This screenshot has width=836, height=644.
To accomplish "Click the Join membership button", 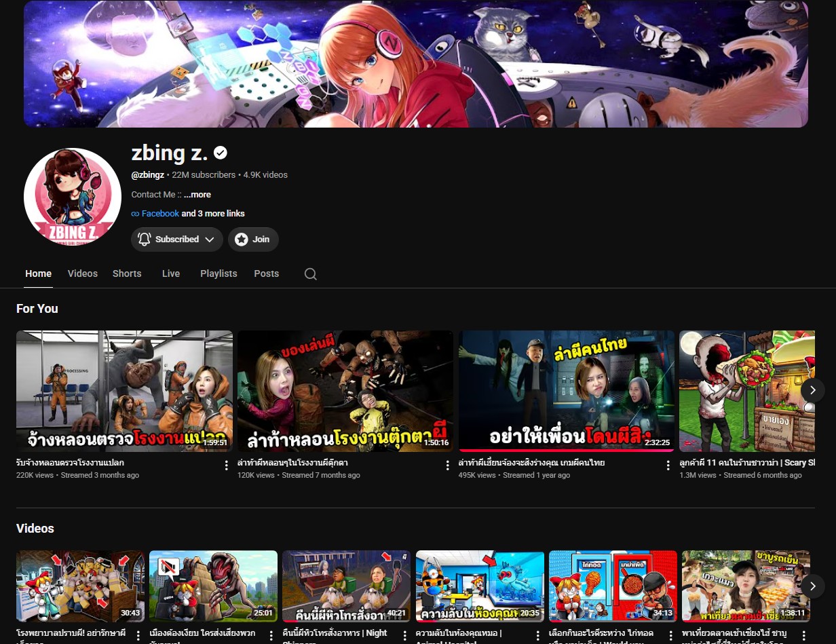I will (253, 240).
